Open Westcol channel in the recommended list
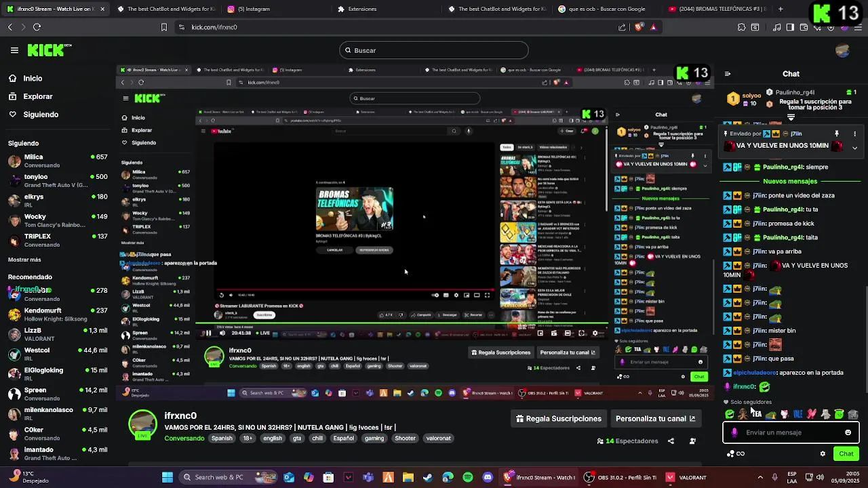The height and width of the screenshot is (488, 868). click(57, 354)
